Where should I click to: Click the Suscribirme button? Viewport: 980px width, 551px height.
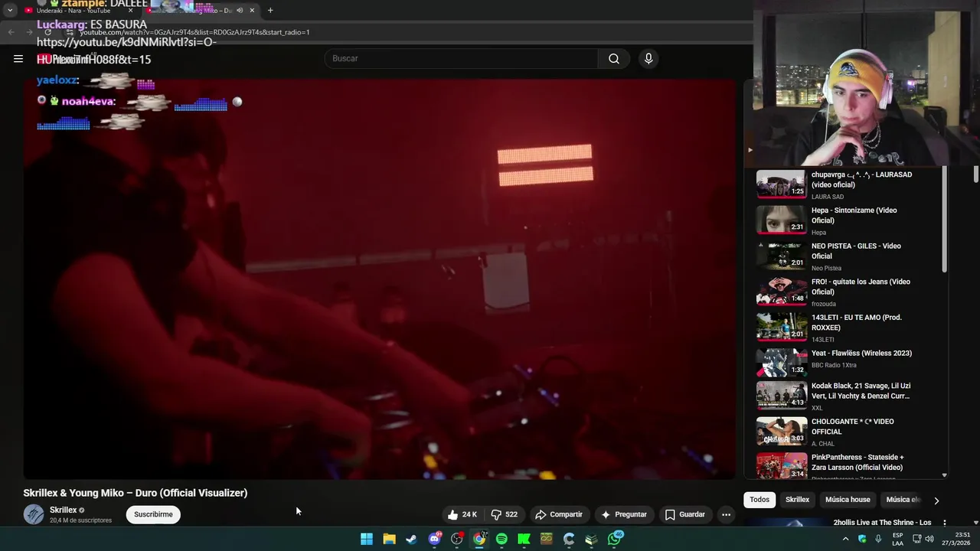point(153,514)
